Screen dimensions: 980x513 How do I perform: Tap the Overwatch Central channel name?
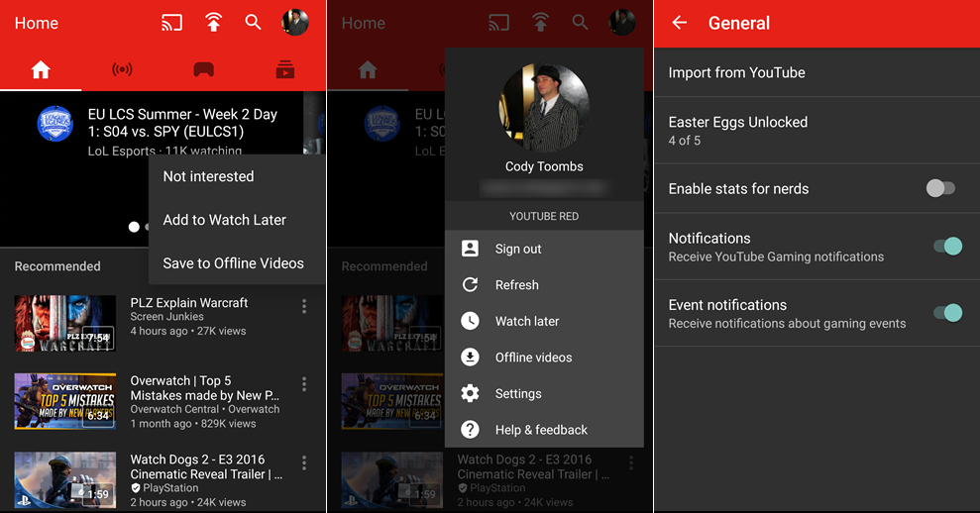[x=174, y=409]
